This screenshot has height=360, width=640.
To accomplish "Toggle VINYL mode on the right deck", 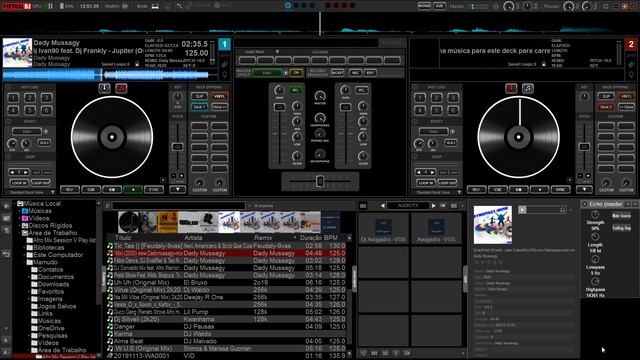I will point(626,96).
